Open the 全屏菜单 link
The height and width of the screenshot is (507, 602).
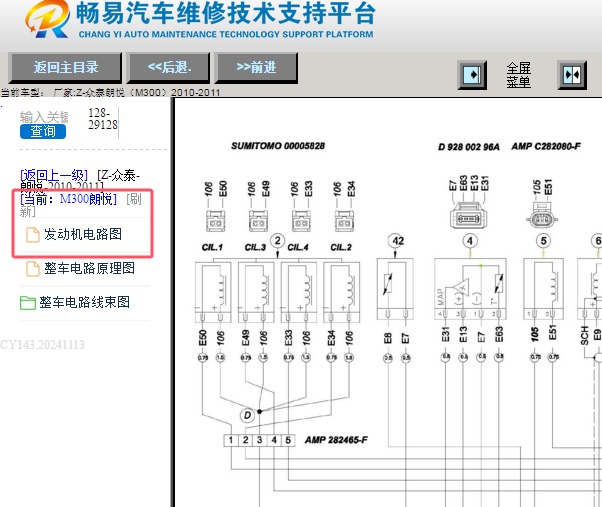(x=518, y=75)
